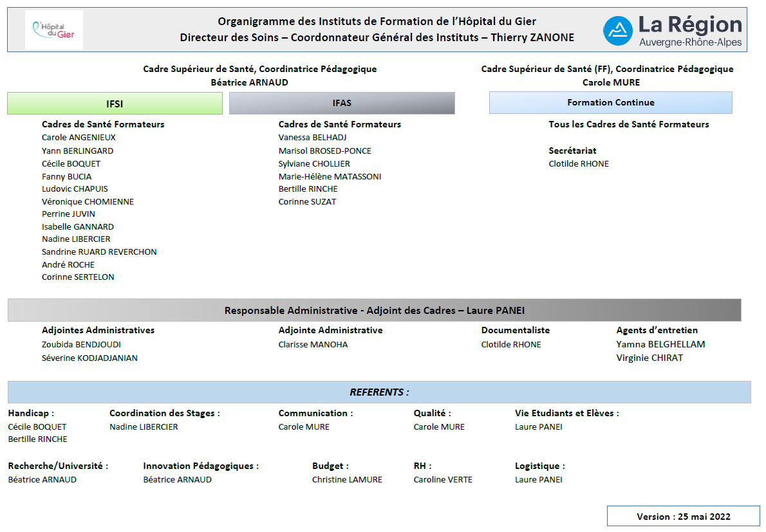Select the grey IFAS header bar
766x532 pixels.
342,103
